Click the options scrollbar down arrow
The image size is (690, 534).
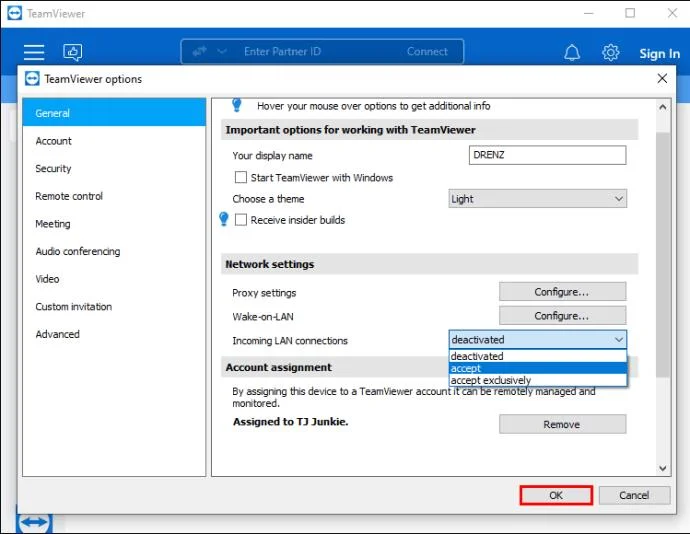point(663,468)
